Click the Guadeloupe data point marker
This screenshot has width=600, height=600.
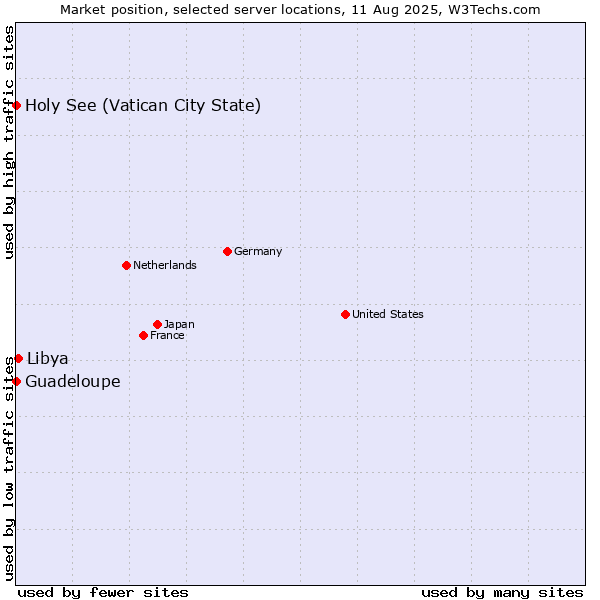[16, 382]
